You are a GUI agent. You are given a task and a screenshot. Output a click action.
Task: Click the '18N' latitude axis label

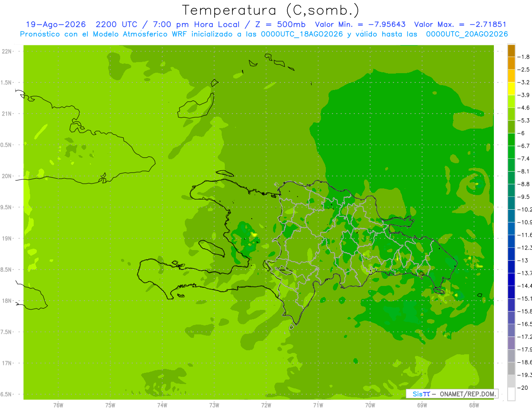pos(6,301)
